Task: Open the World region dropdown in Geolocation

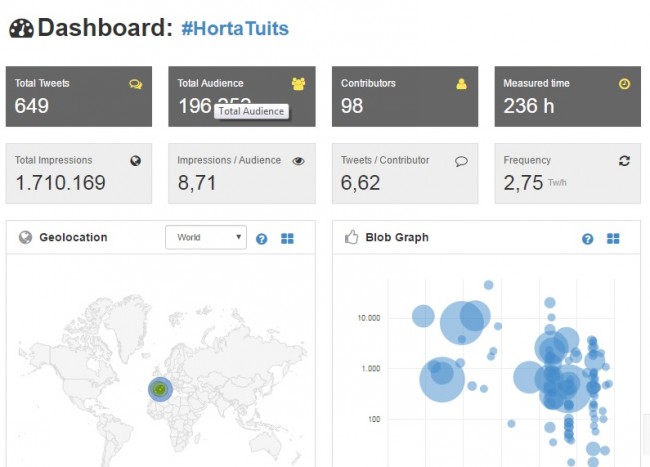Action: (x=205, y=238)
